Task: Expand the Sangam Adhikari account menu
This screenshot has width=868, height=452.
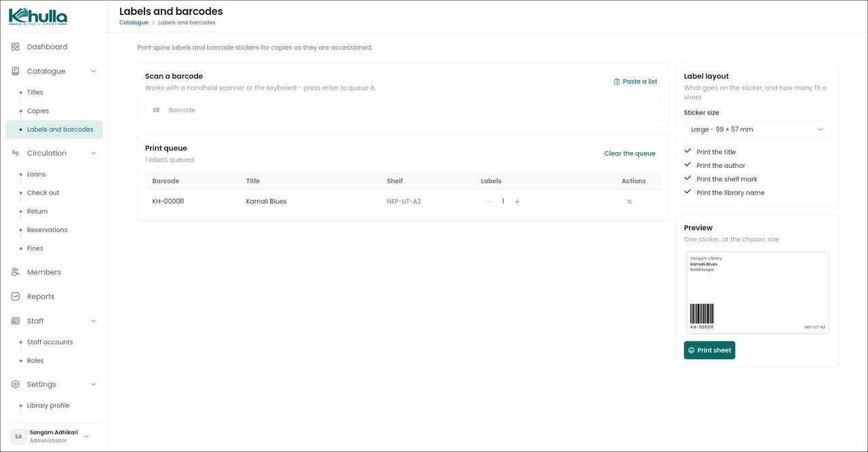Action: click(86, 436)
